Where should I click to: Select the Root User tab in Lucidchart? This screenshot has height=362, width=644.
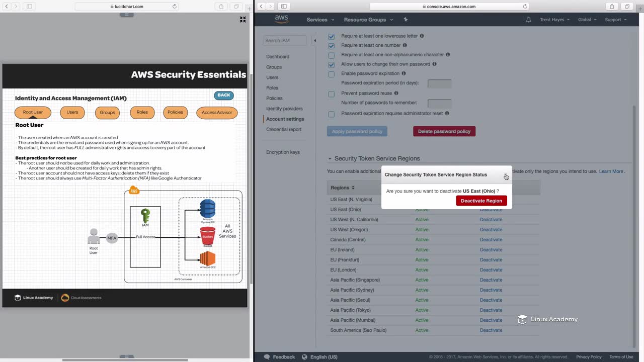coord(33,113)
